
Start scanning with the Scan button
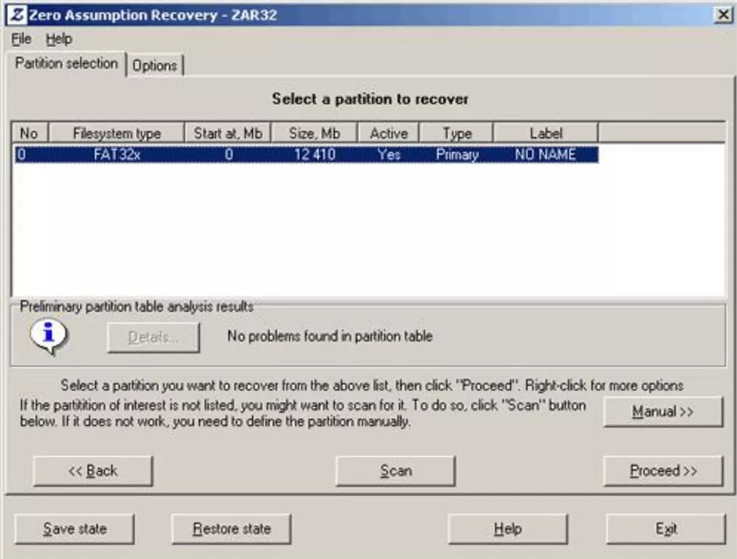click(395, 471)
